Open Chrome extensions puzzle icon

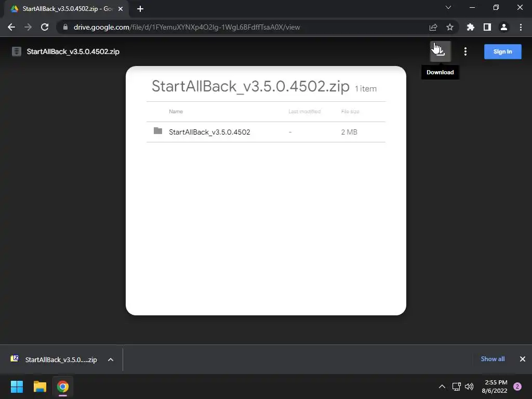[471, 27]
